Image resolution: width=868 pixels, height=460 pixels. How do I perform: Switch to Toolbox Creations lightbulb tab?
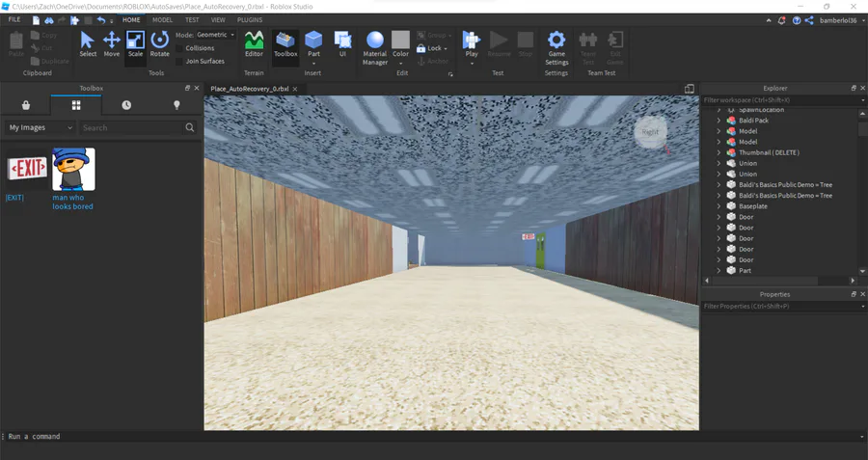[176, 105]
